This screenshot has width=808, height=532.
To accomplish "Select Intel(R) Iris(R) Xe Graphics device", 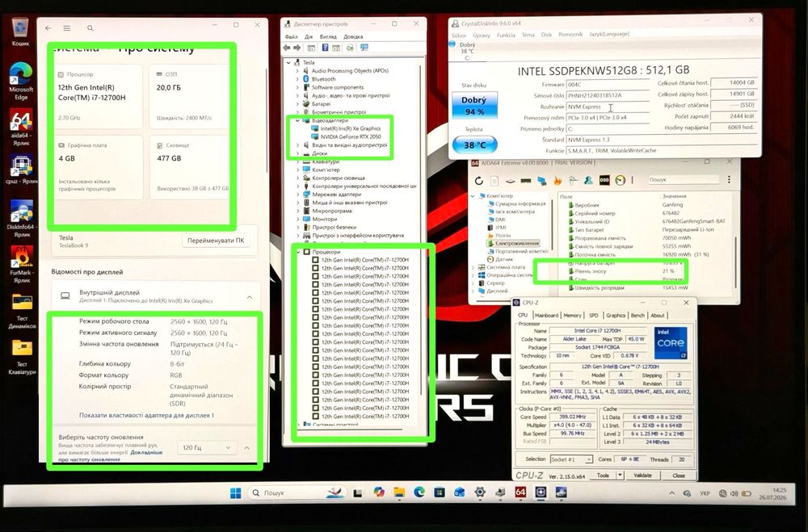I will tap(351, 128).
